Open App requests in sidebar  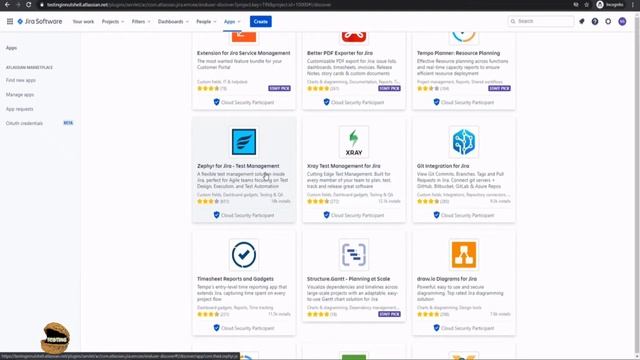[x=20, y=109]
